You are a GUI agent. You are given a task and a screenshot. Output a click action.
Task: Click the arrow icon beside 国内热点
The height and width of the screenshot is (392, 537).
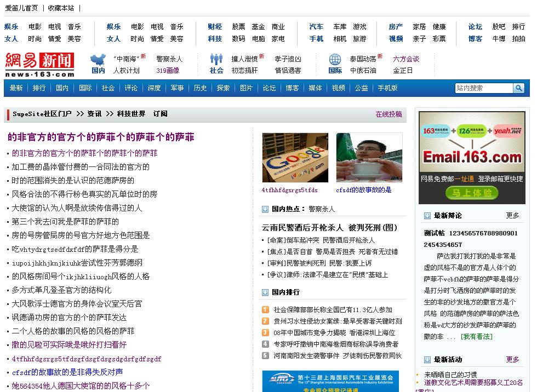point(265,209)
